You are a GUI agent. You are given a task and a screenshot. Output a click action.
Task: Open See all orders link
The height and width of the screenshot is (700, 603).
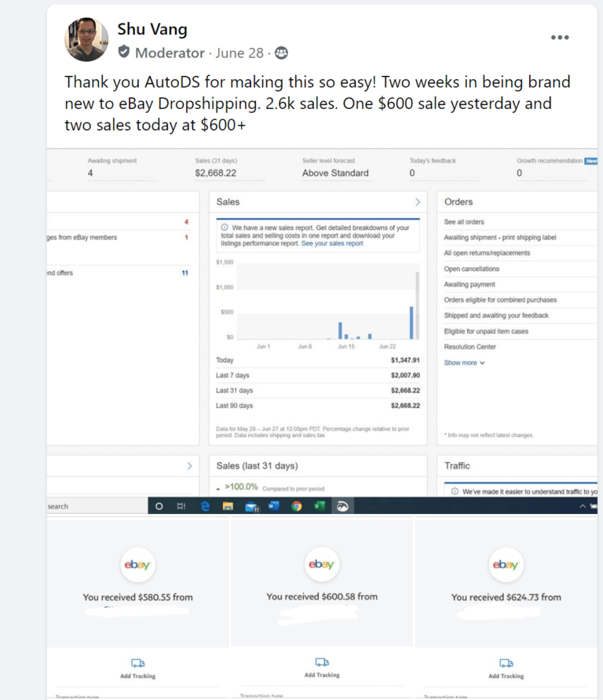[464, 222]
